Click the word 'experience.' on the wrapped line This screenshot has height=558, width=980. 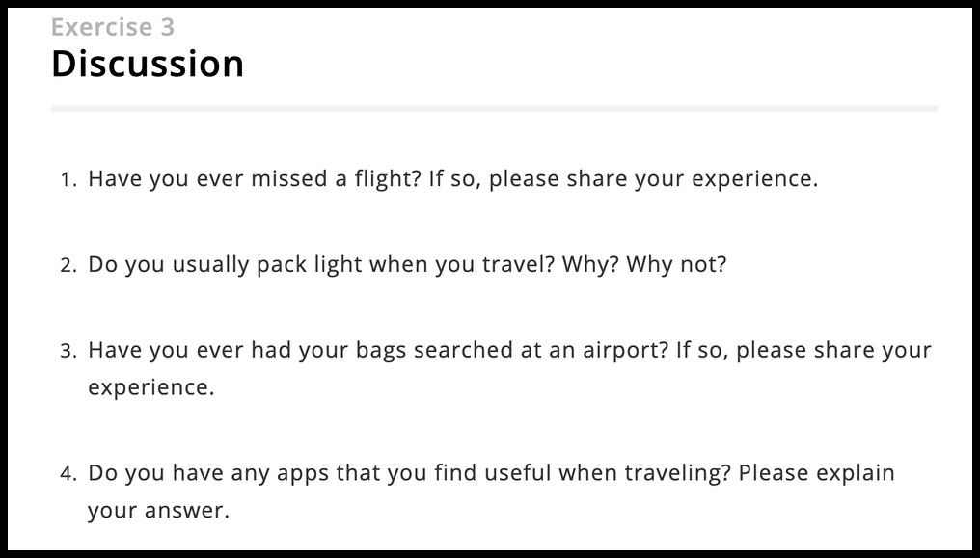(x=151, y=387)
